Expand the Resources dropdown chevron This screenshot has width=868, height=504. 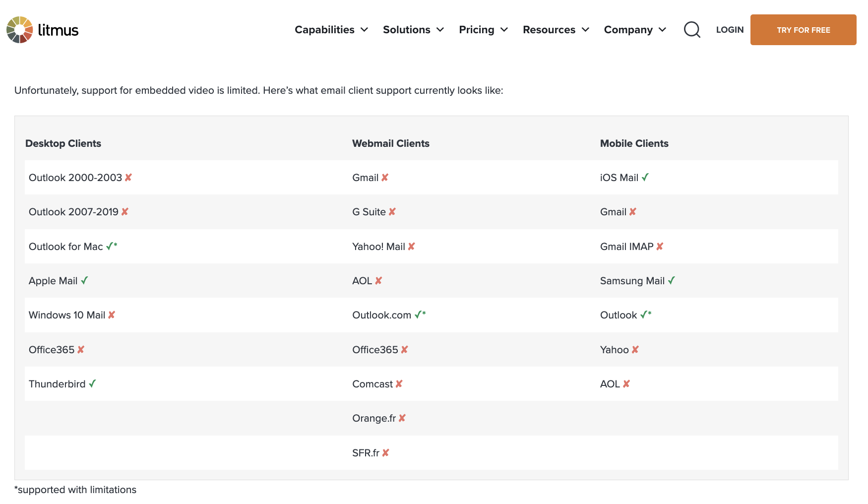click(x=585, y=30)
